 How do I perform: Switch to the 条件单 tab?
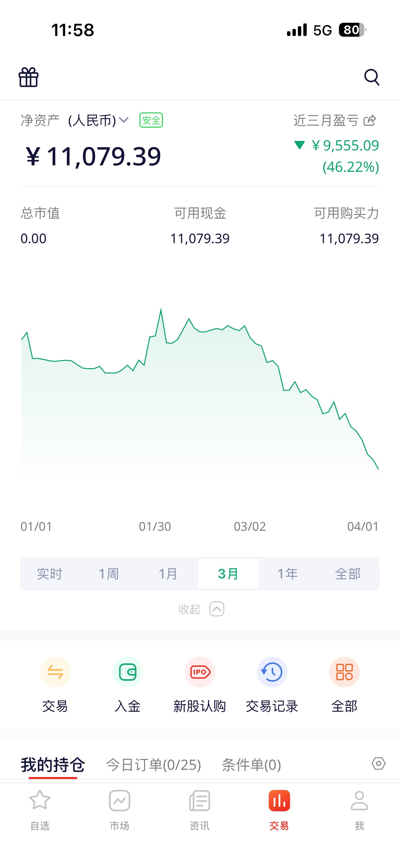point(251,765)
